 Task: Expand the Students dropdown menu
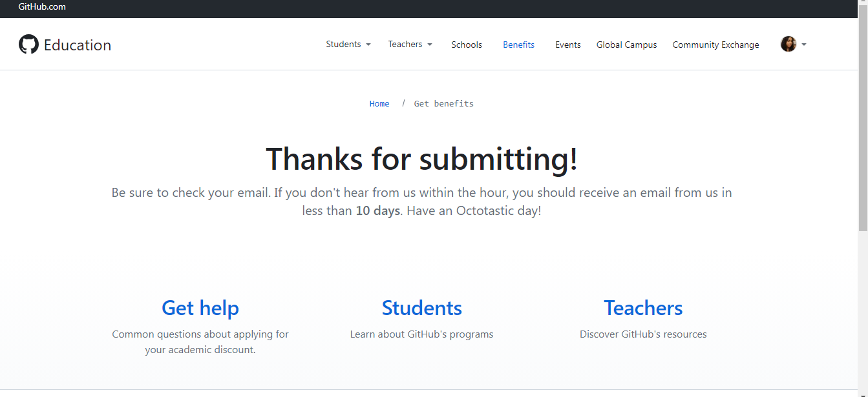point(348,45)
